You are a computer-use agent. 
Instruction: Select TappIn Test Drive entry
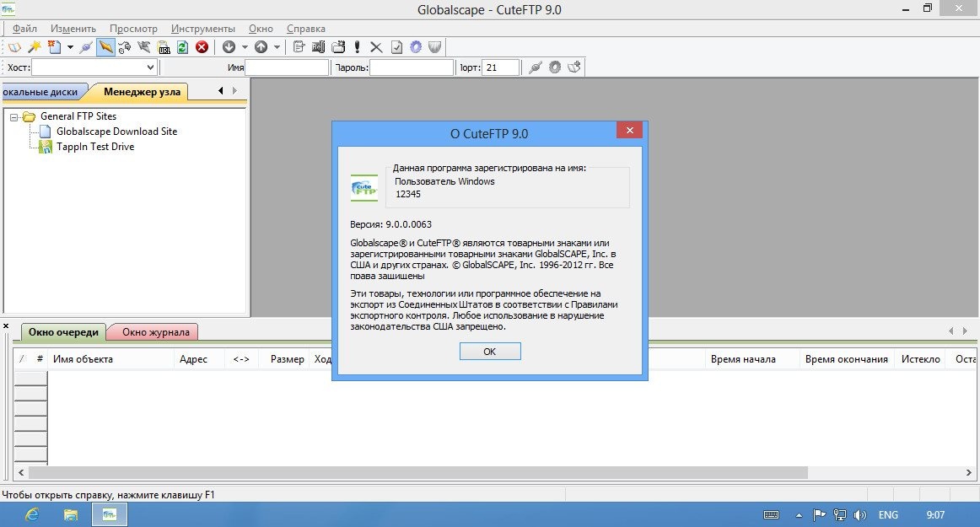coord(95,146)
